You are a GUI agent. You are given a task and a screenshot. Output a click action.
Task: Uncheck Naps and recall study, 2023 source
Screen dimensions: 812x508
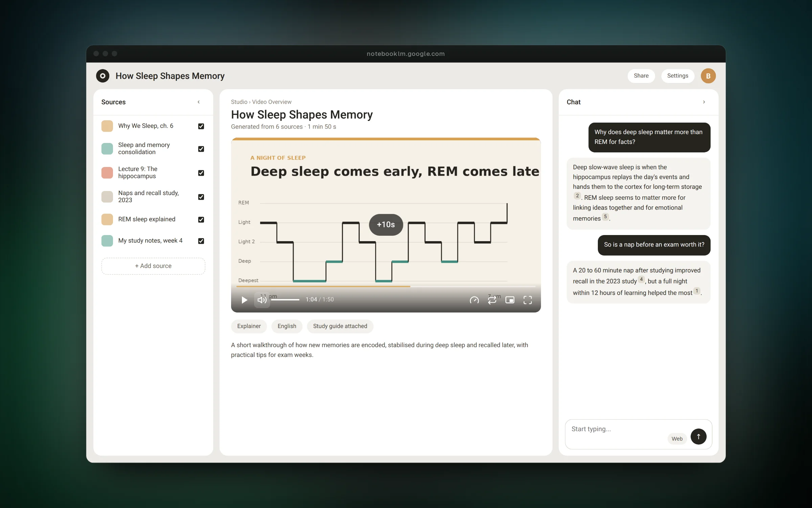[201, 197]
